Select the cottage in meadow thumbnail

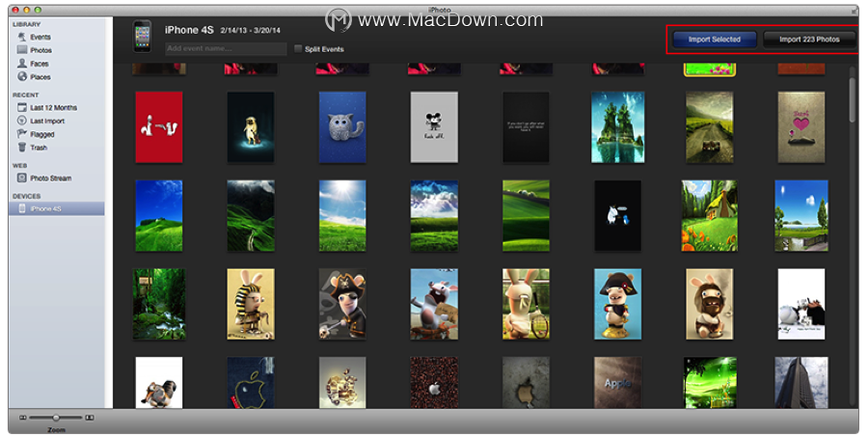click(709, 215)
